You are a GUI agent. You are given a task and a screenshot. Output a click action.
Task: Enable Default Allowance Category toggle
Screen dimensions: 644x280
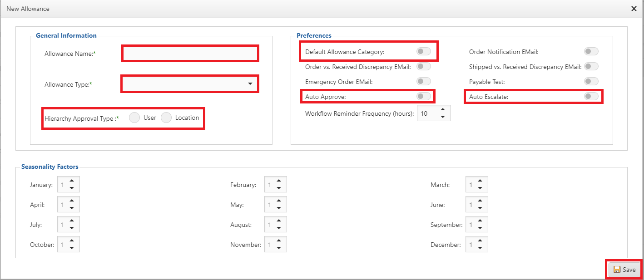pos(423,52)
